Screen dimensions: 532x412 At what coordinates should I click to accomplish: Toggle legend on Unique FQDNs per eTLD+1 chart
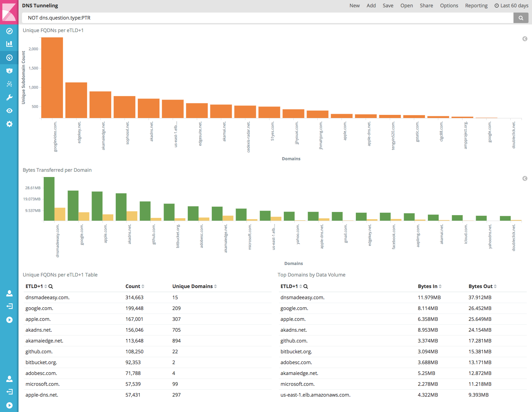(x=525, y=39)
